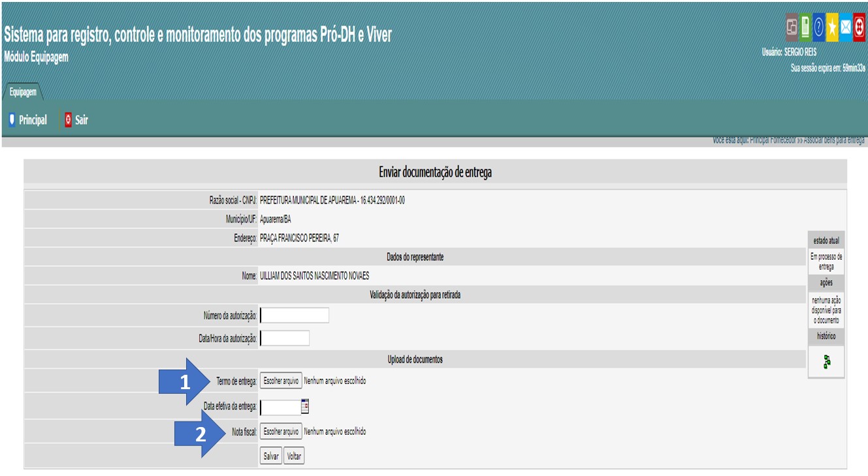Open the calendar picker beside delivery date
The image size is (868, 476).
(304, 406)
